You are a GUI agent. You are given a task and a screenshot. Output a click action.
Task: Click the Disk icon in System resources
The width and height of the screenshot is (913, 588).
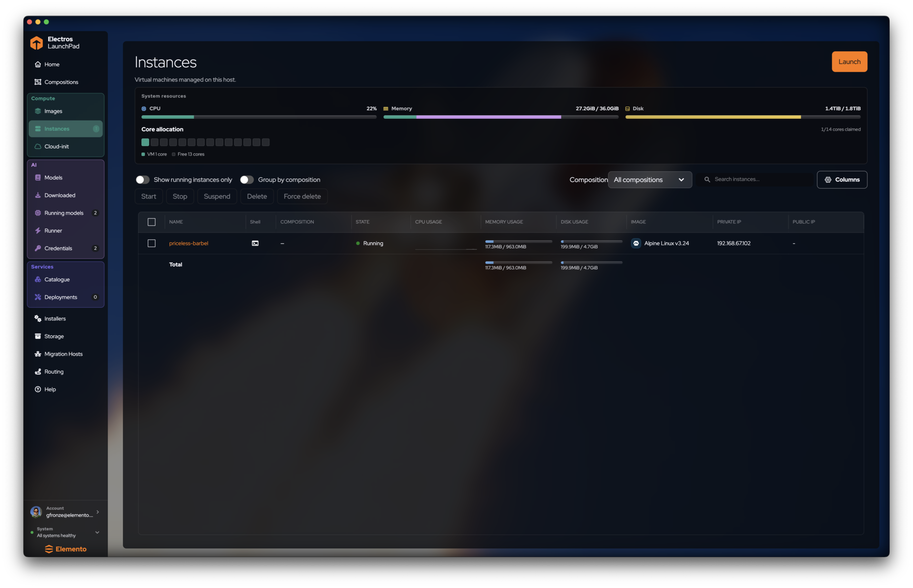(x=628, y=108)
